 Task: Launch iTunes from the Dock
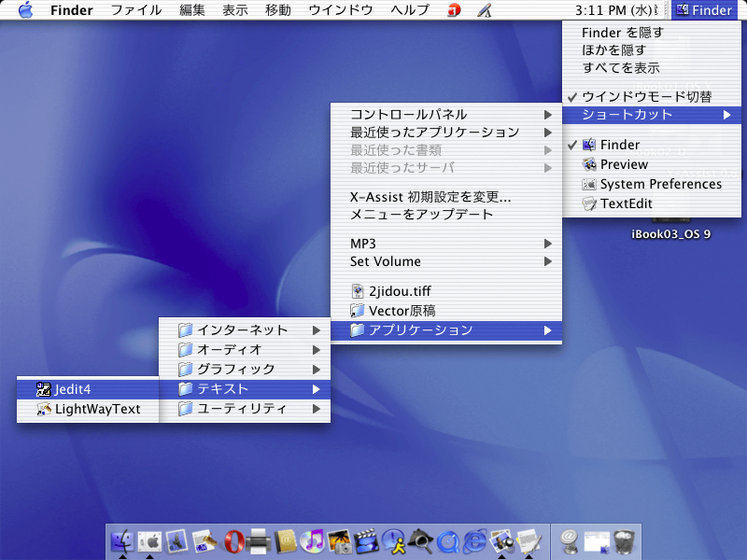pyautogui.click(x=312, y=541)
